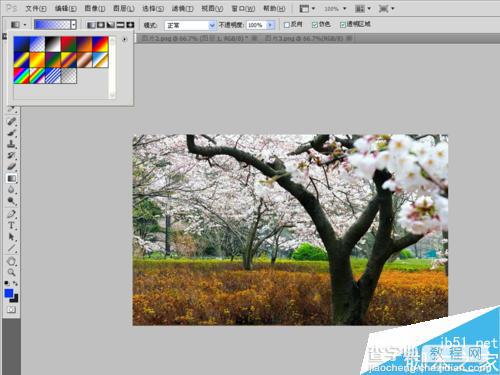This screenshot has height=375, width=500.
Task: Select the Type (T) tool
Action: 11,225
